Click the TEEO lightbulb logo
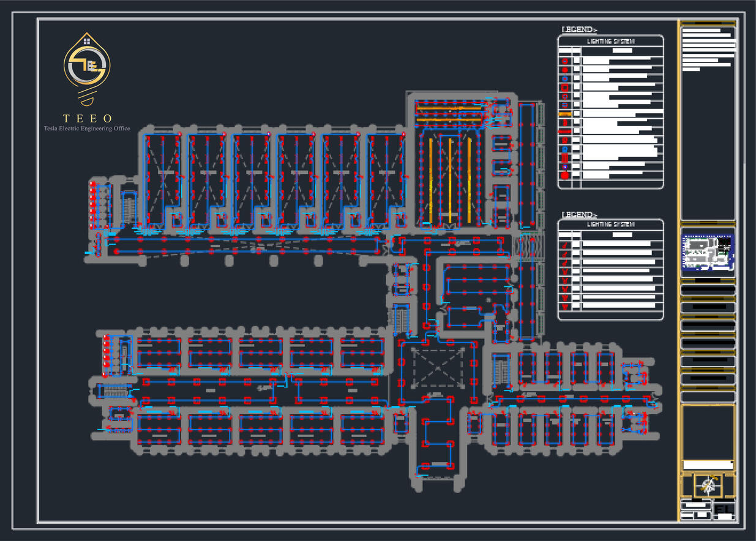The height and width of the screenshot is (541, 756). 88,68
